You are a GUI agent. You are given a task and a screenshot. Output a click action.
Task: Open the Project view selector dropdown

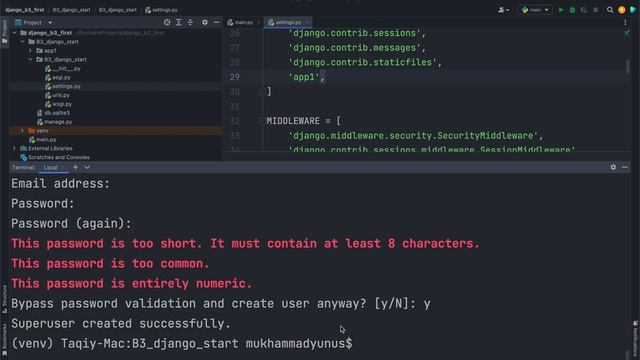click(x=50, y=22)
